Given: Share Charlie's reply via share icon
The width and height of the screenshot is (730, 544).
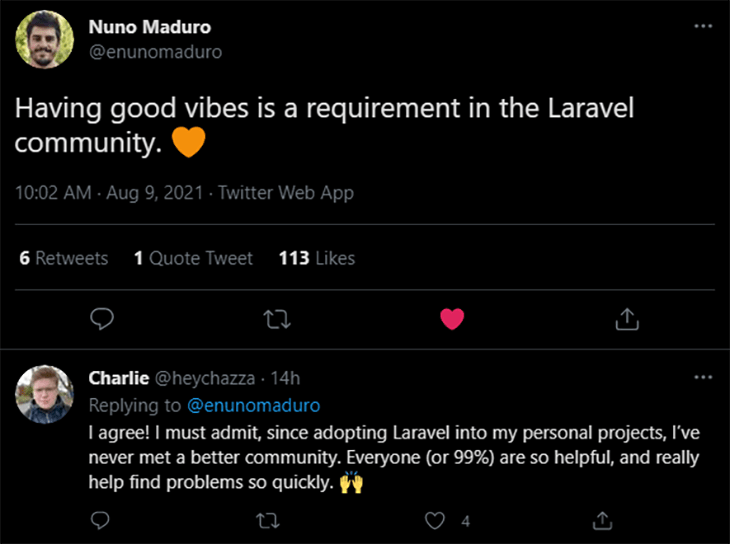Looking at the screenshot, I should click(x=602, y=521).
